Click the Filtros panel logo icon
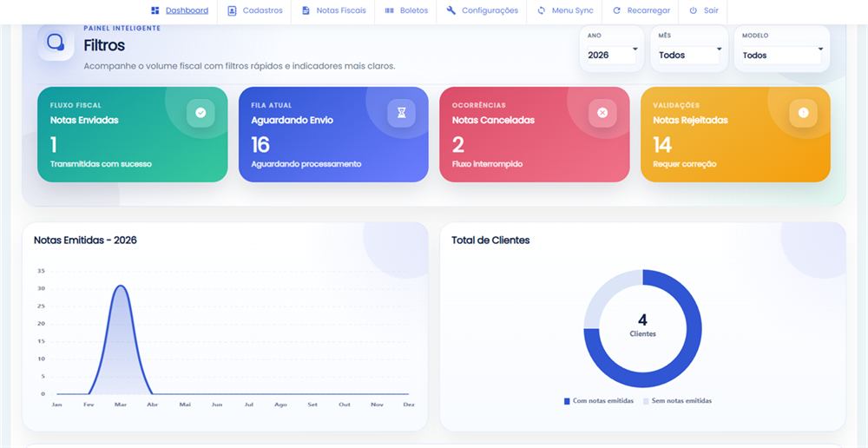The image size is (868, 448). pos(56,42)
